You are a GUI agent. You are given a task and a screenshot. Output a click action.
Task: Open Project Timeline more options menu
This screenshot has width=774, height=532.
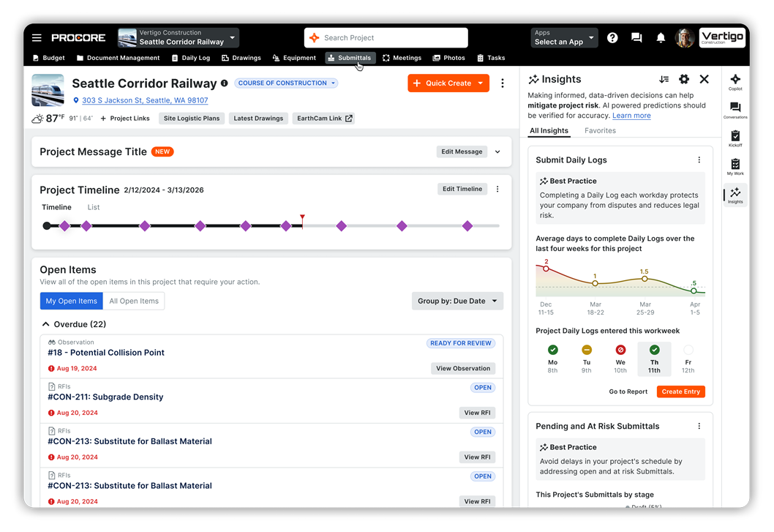point(497,190)
